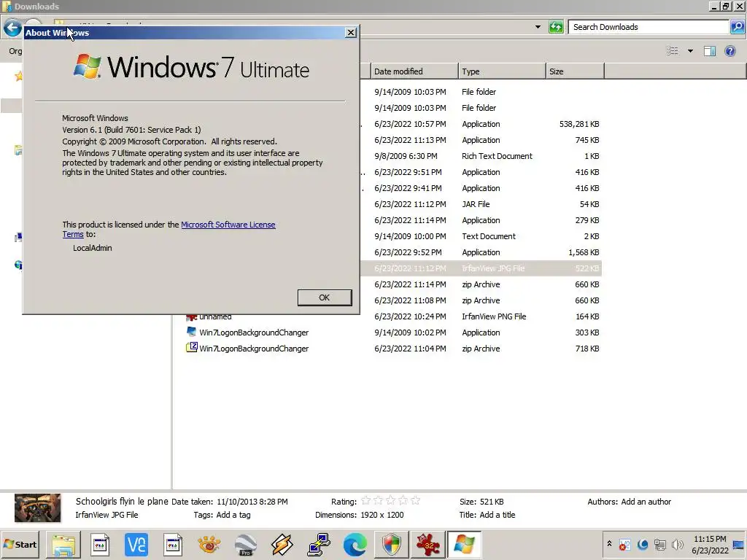Focus the Search Downloads field

click(649, 27)
